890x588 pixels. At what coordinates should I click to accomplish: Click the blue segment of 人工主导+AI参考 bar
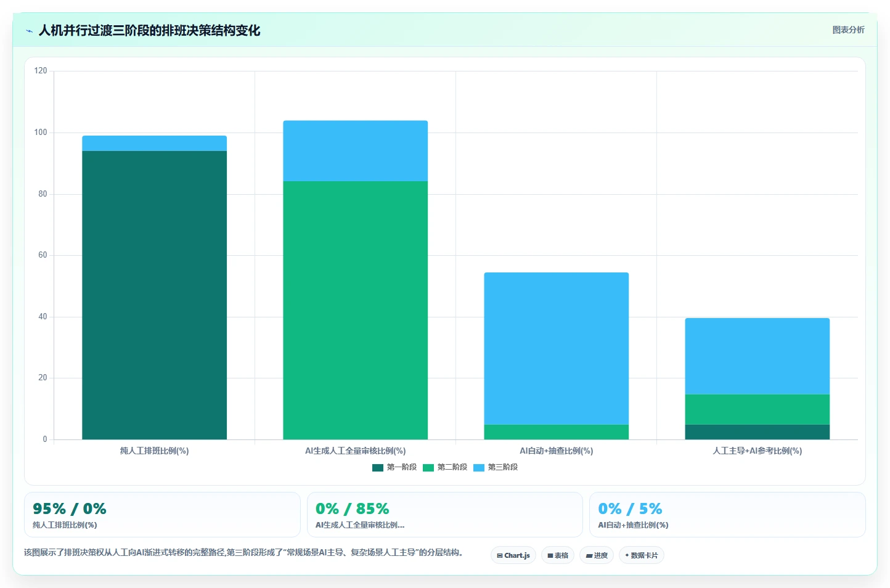757,356
